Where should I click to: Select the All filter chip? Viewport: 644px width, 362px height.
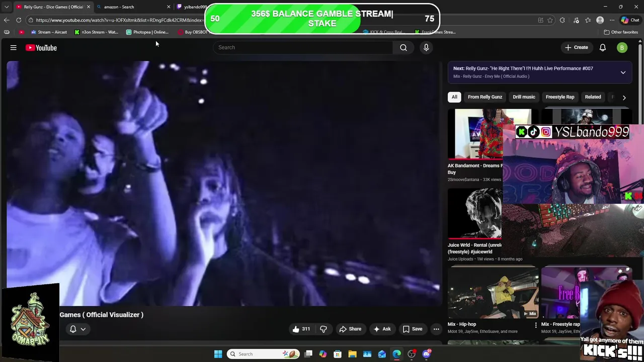(454, 97)
